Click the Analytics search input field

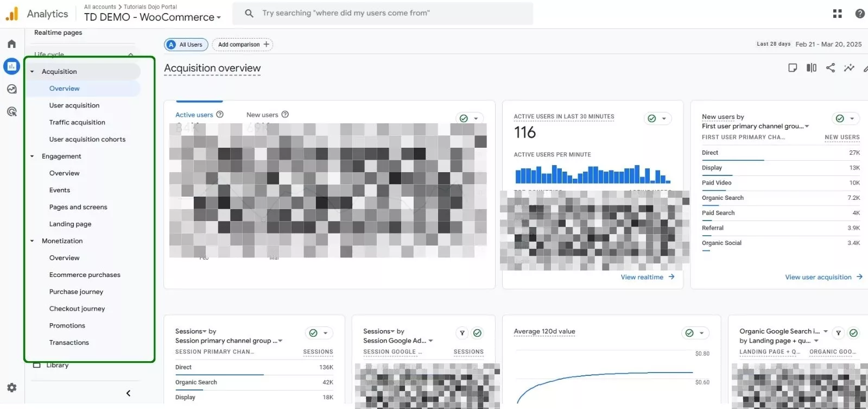pos(383,13)
